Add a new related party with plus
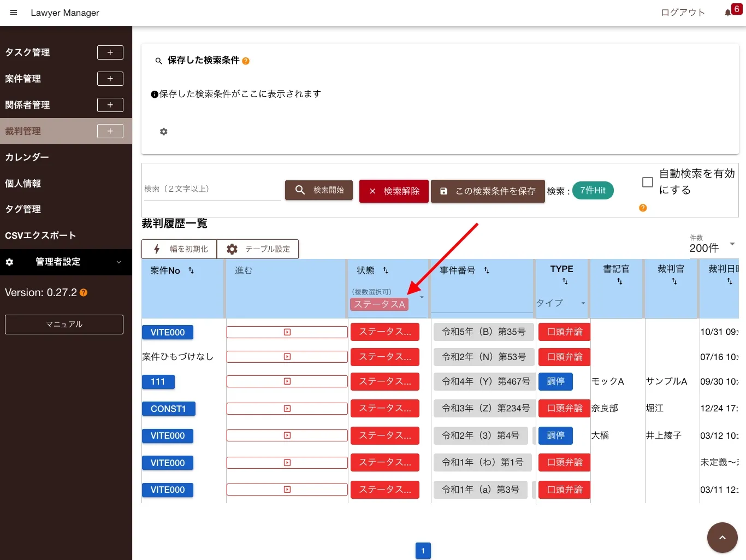 click(110, 105)
